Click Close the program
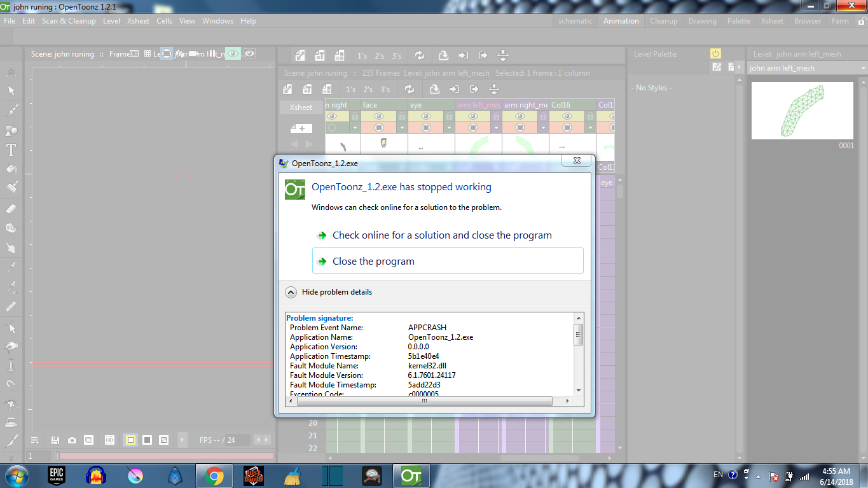 point(372,260)
